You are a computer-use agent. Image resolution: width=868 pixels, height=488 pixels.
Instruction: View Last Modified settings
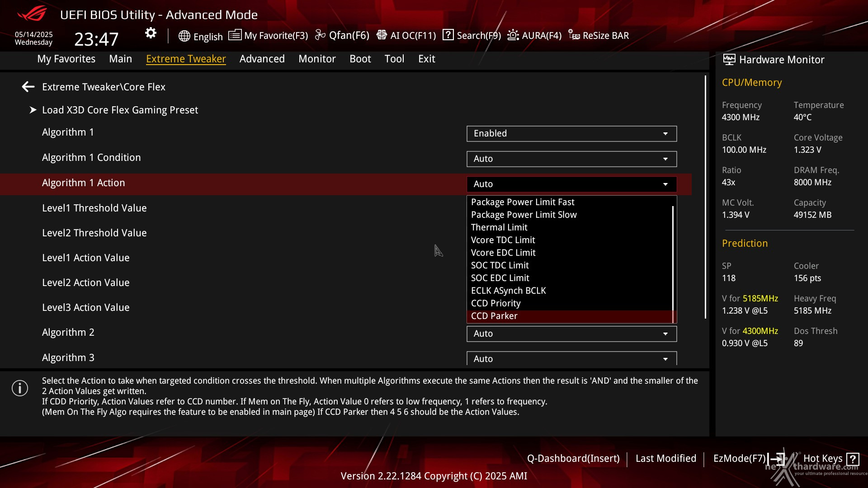click(x=665, y=459)
